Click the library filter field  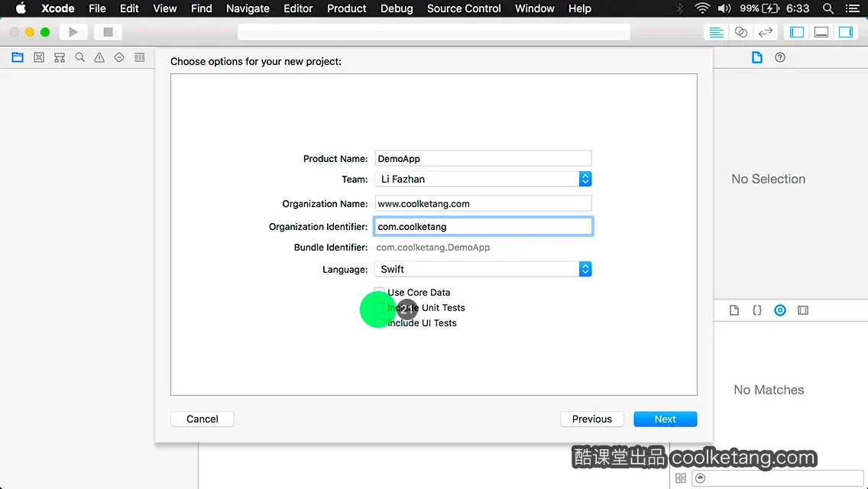point(777,478)
